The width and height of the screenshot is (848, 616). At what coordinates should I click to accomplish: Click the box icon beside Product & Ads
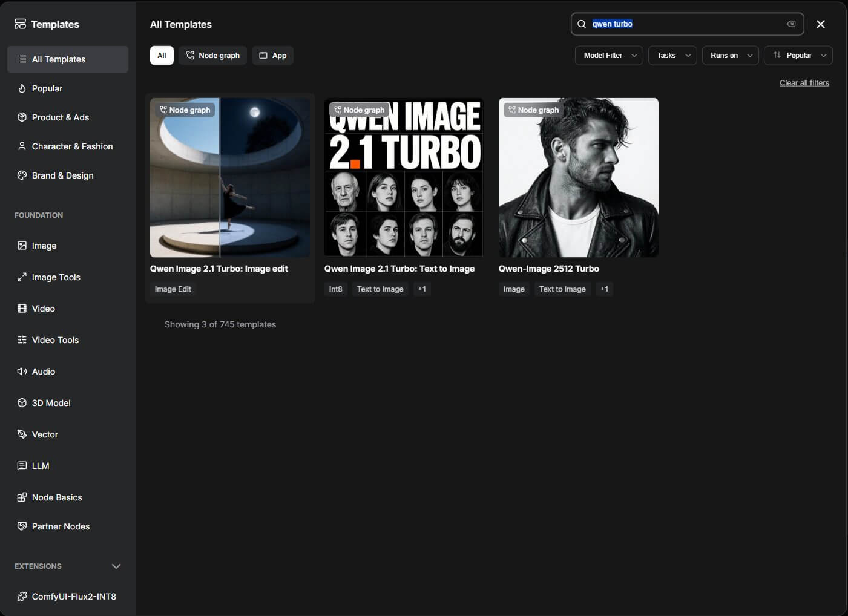[22, 117]
